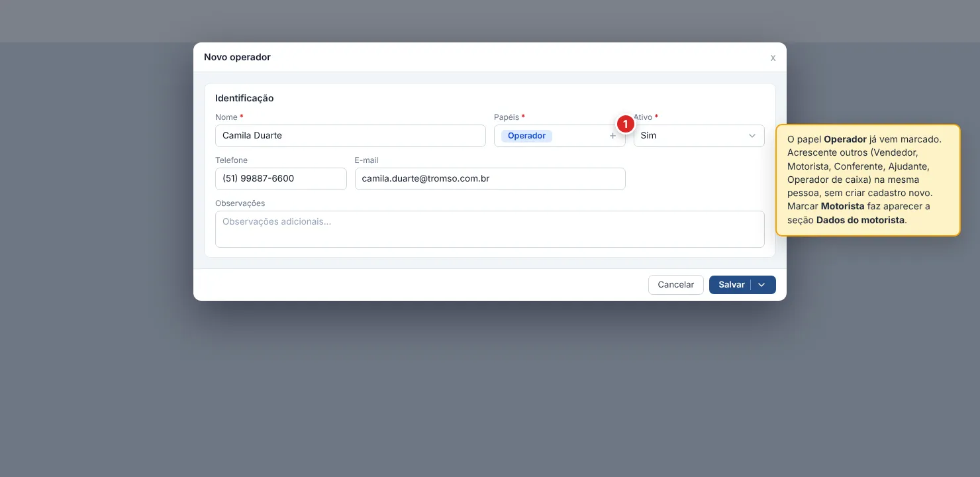Click the Observações label
This screenshot has width=980, height=477.
point(240,203)
